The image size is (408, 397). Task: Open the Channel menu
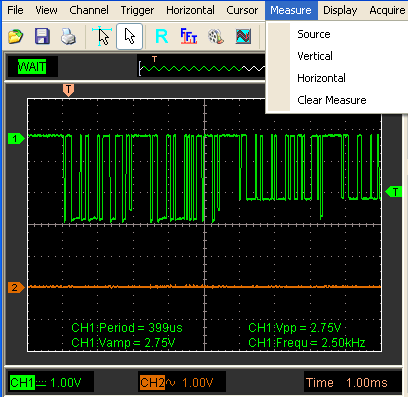pyautogui.click(x=89, y=10)
